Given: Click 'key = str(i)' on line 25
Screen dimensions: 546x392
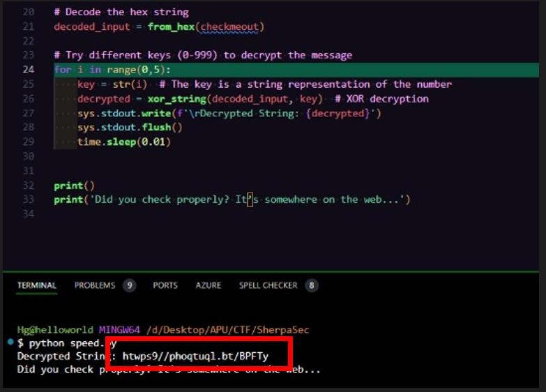Looking at the screenshot, I should click(x=112, y=84).
